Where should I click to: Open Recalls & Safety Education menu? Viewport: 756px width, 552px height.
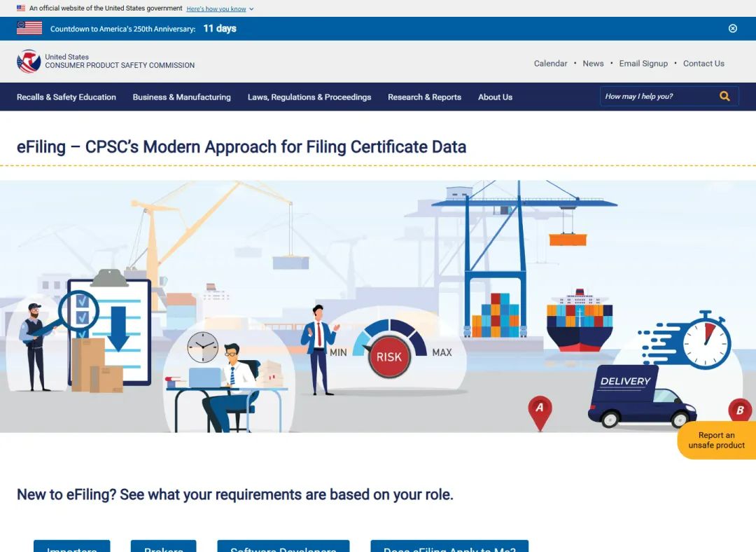pyautogui.click(x=66, y=97)
